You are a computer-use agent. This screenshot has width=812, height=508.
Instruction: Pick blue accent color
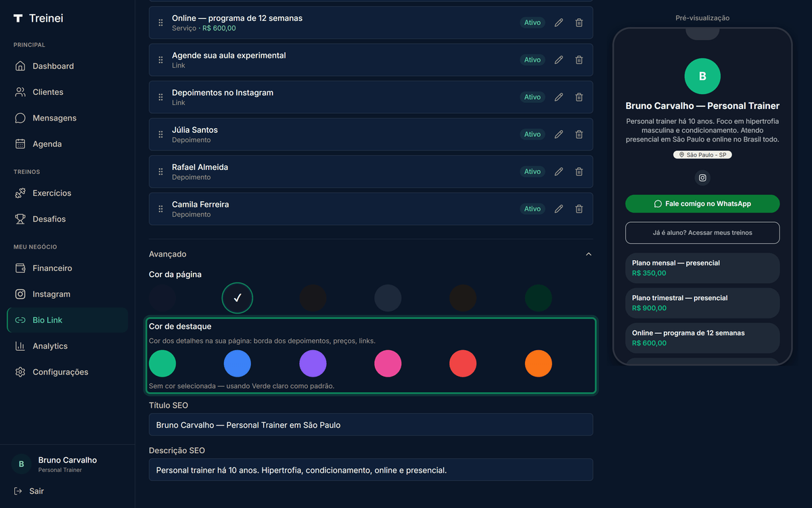tap(238, 364)
